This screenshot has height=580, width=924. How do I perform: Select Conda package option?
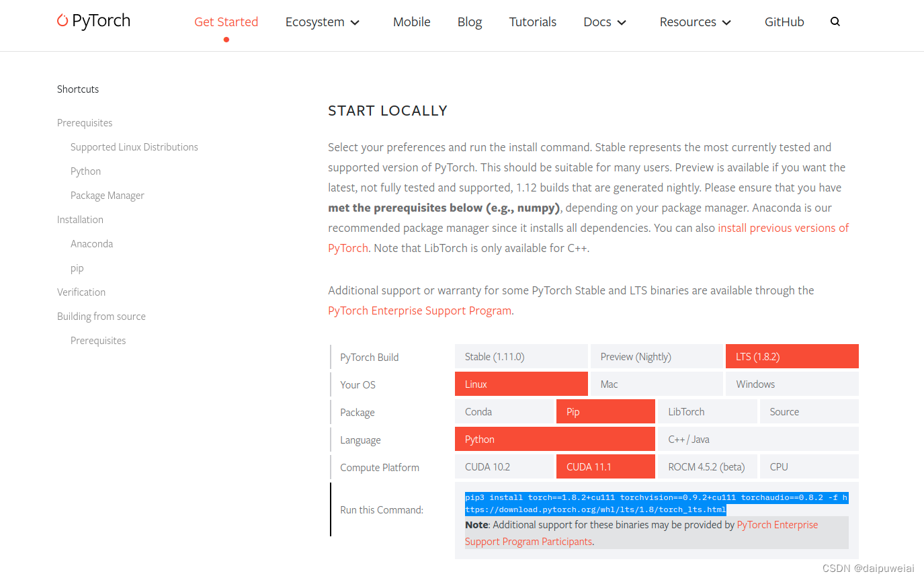pos(504,411)
